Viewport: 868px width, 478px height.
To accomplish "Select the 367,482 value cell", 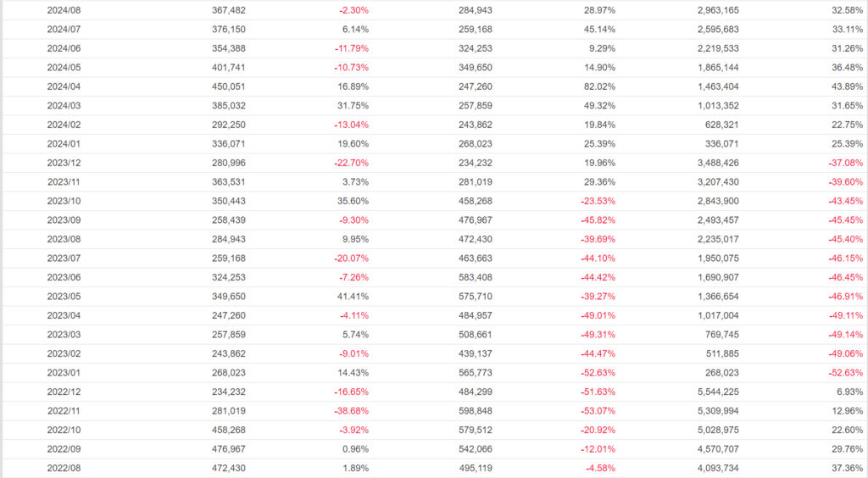I will point(228,10).
